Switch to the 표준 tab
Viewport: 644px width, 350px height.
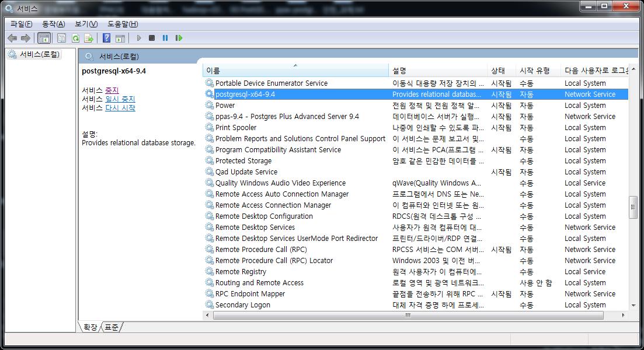112,327
